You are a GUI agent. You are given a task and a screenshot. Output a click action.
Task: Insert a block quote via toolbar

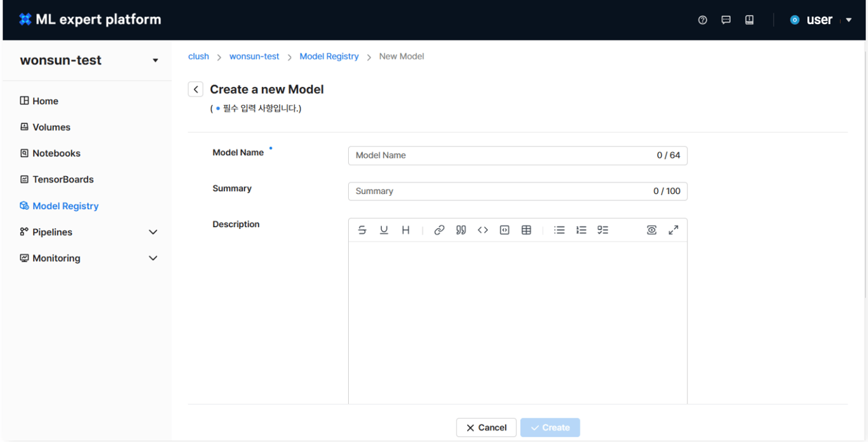pos(461,230)
